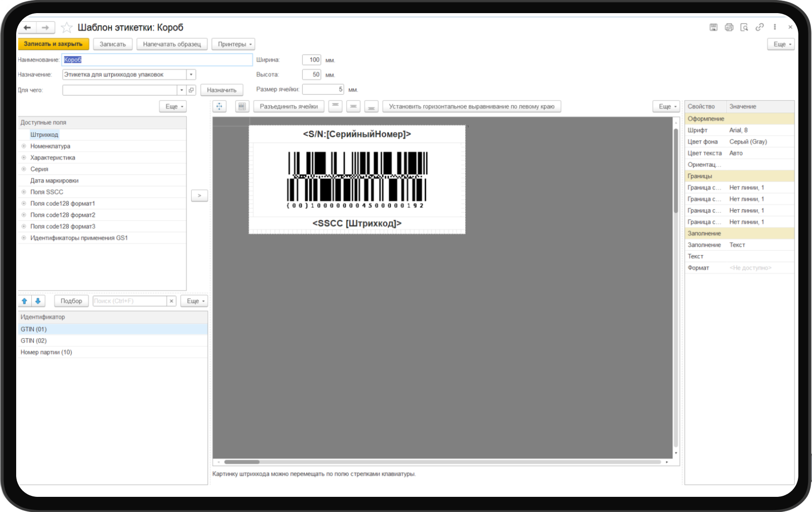Open the three-dot menu in the title bar

click(775, 27)
